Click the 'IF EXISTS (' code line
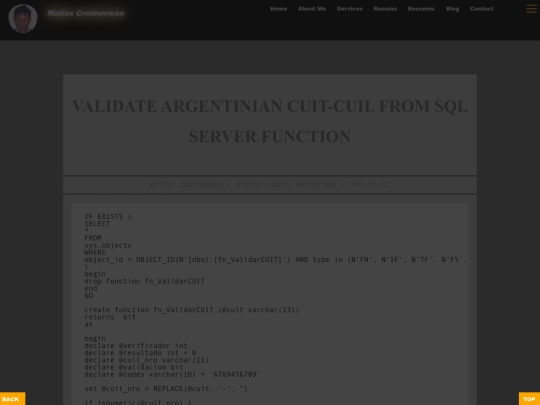Image resolution: width=540 pixels, height=405 pixels. click(108, 217)
